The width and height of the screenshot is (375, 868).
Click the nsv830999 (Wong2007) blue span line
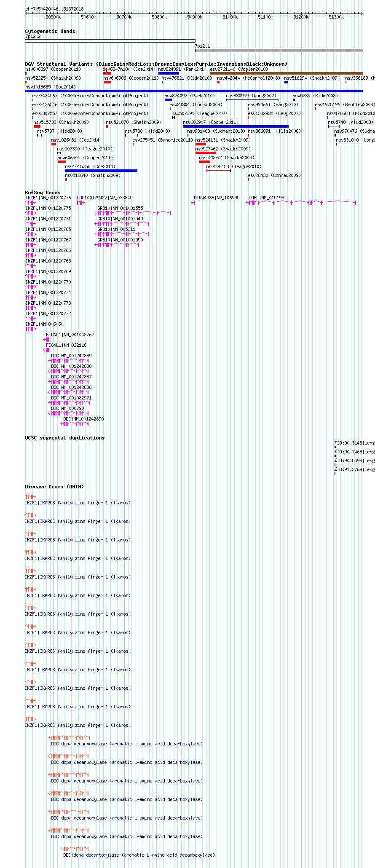pos(252,100)
